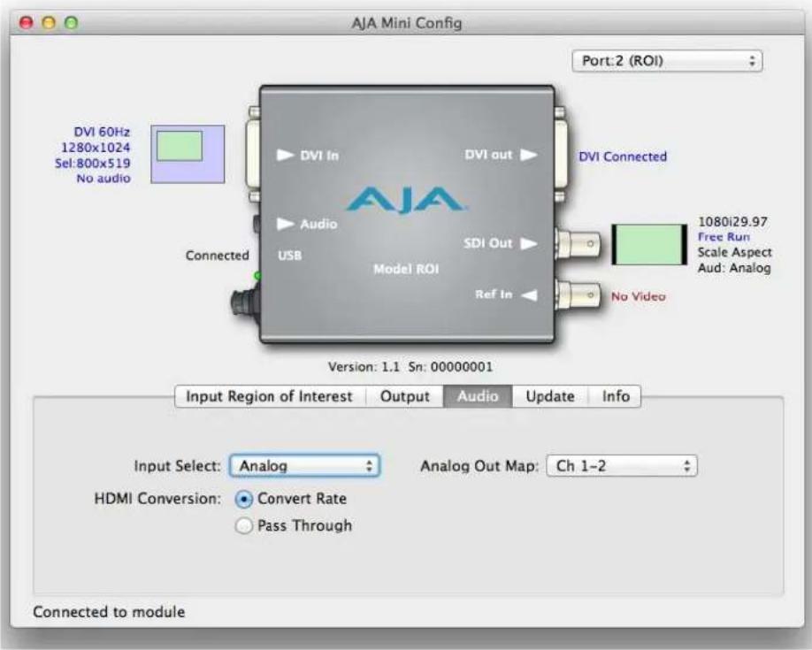Click the SDI Out arrow icon
This screenshot has height=650, width=812.
click(529, 243)
